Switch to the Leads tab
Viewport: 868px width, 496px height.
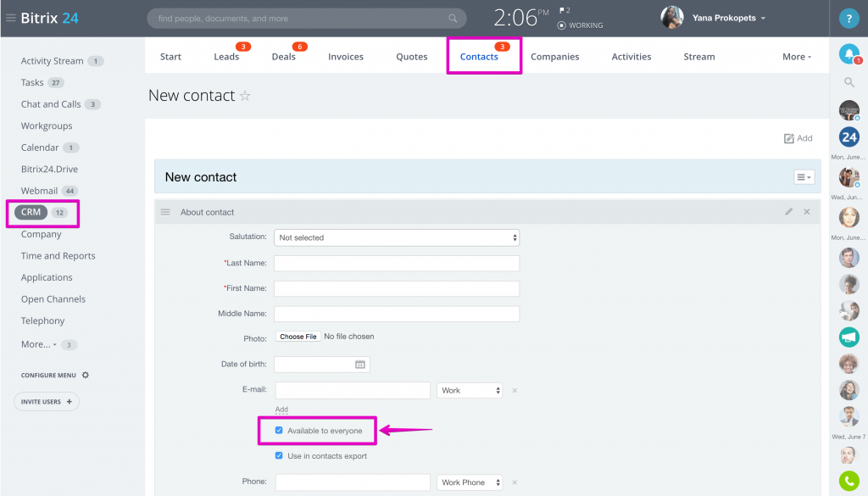tap(226, 57)
